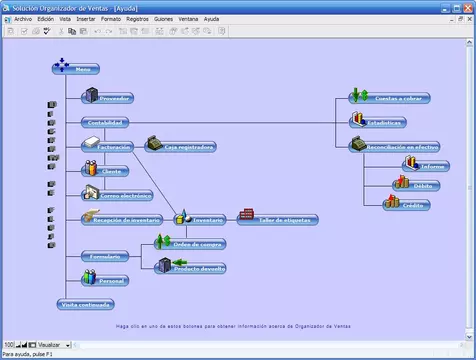The height and width of the screenshot is (360, 476).
Task: Click the spell check toolbar icon
Action: 47,31
